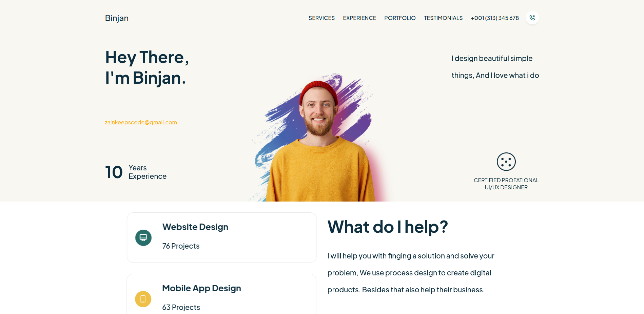
Task: Select the Website Design card
Action: click(x=221, y=237)
